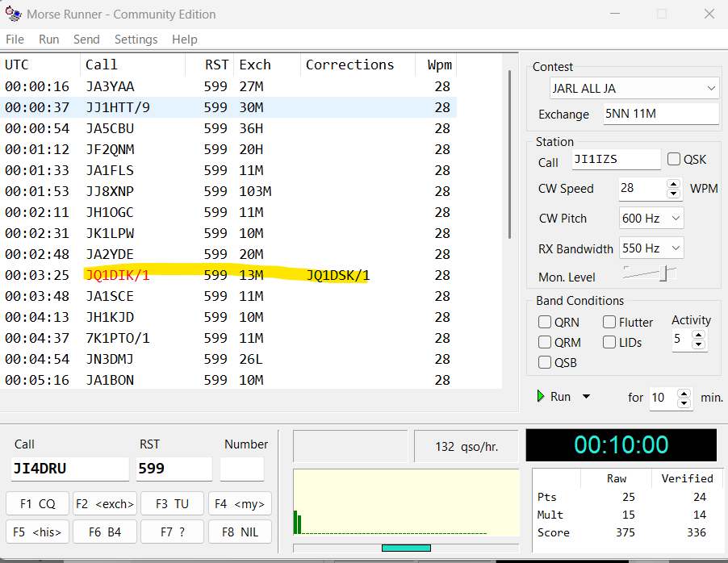Click the JQ1DSK/1 correction cell
The height and width of the screenshot is (563, 728).
point(338,275)
